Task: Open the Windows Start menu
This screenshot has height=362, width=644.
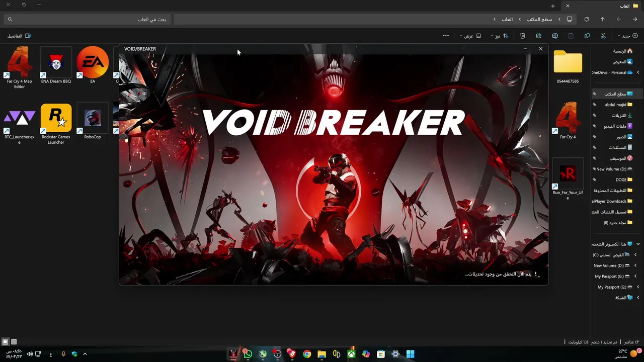Action: [x=411, y=354]
